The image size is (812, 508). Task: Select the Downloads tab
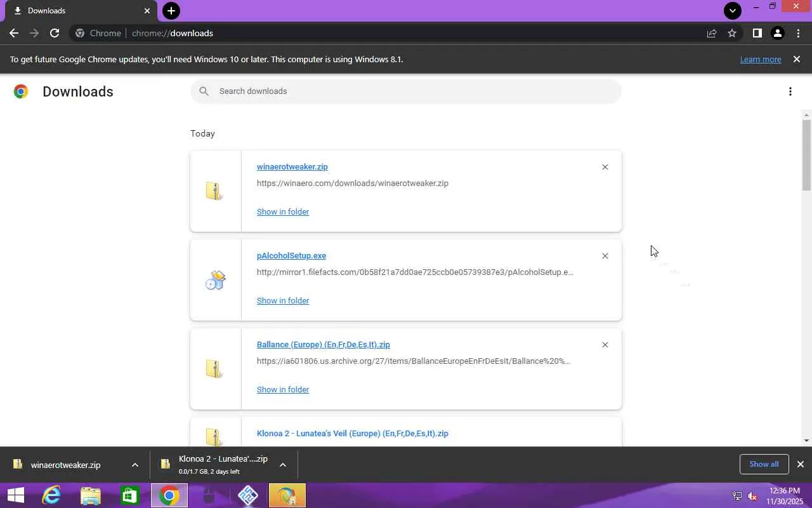pos(81,11)
